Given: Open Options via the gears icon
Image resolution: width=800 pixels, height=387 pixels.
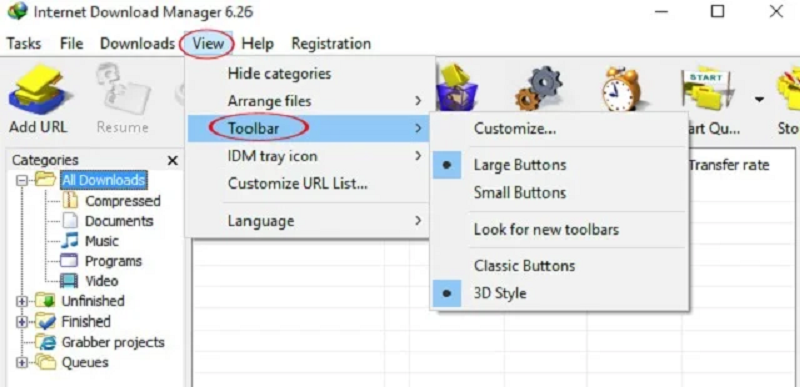Looking at the screenshot, I should (x=539, y=88).
